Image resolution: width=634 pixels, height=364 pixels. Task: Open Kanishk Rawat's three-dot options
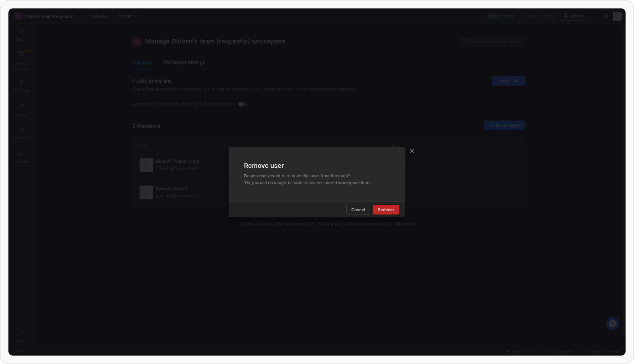[x=512, y=192]
